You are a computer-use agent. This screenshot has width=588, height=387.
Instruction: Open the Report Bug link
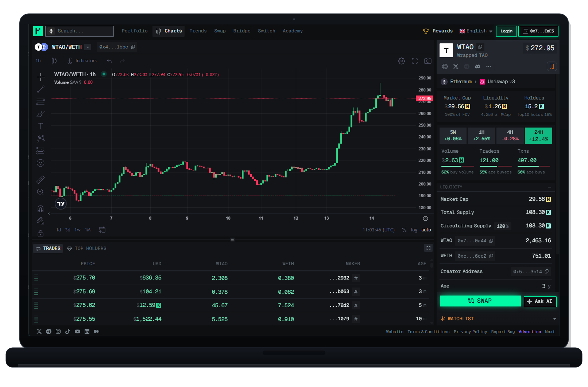[x=503, y=332]
